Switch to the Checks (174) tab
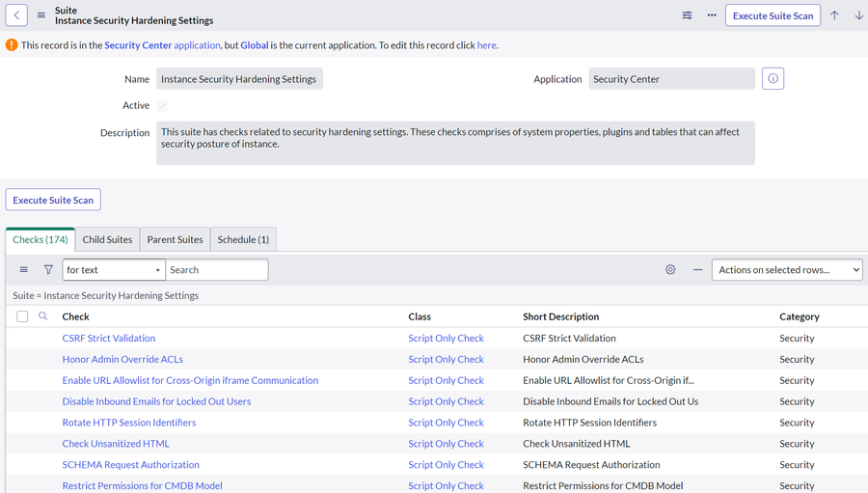This screenshot has width=868, height=493. point(41,239)
